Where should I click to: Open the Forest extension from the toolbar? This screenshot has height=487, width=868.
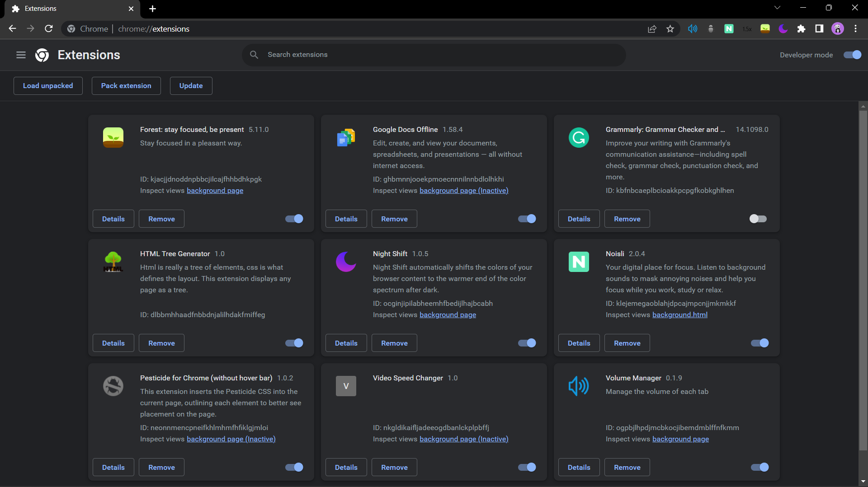click(765, 28)
